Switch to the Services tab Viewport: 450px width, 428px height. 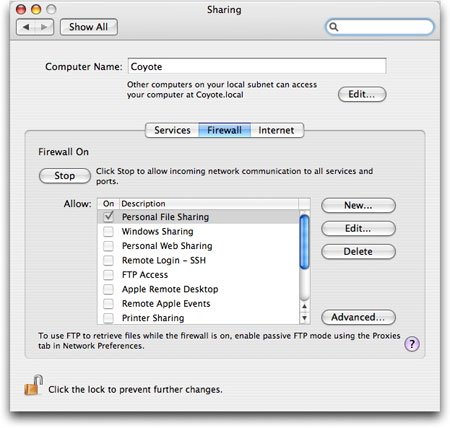point(172,130)
